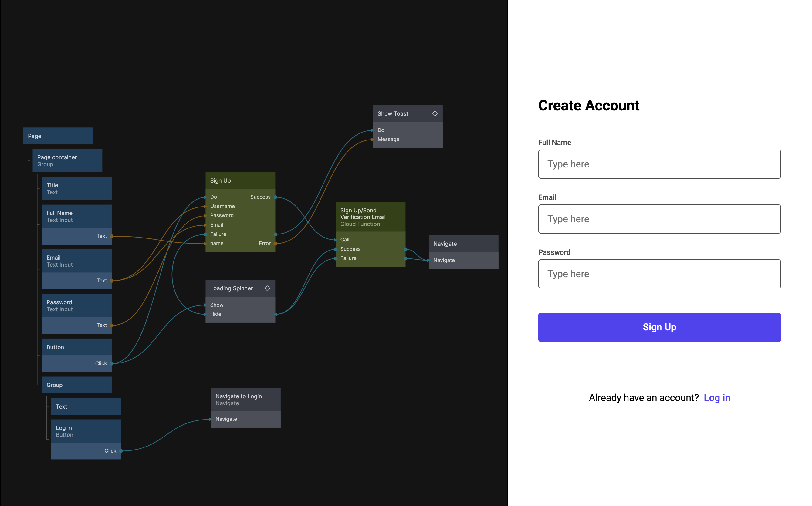
Task: Select the Title Text node
Action: click(76, 188)
